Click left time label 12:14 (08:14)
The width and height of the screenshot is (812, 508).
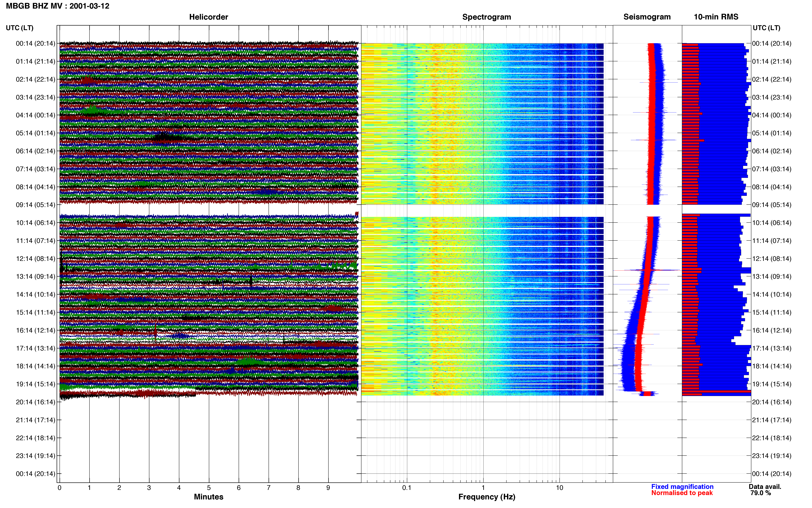point(36,259)
